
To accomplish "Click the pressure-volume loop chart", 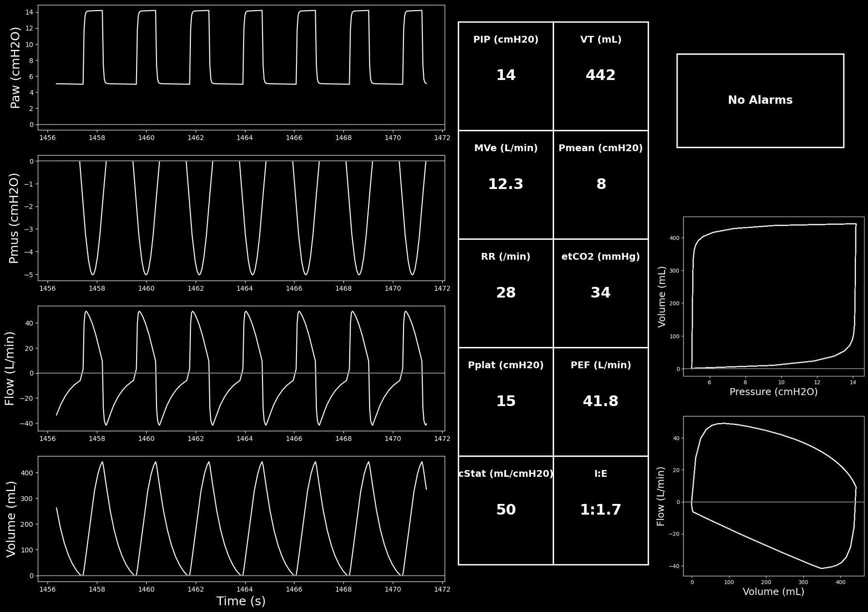I will (774, 296).
